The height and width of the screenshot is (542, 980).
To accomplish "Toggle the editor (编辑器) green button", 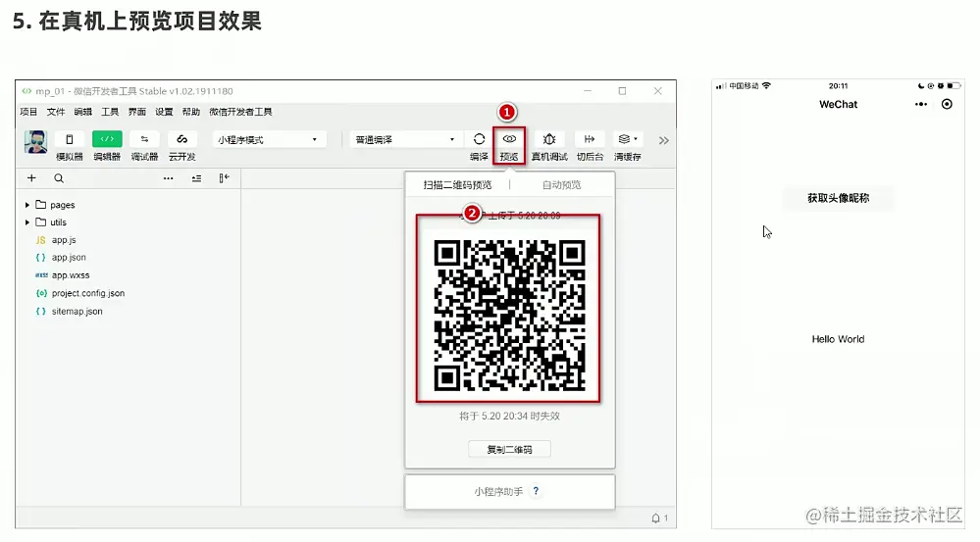I will [107, 139].
